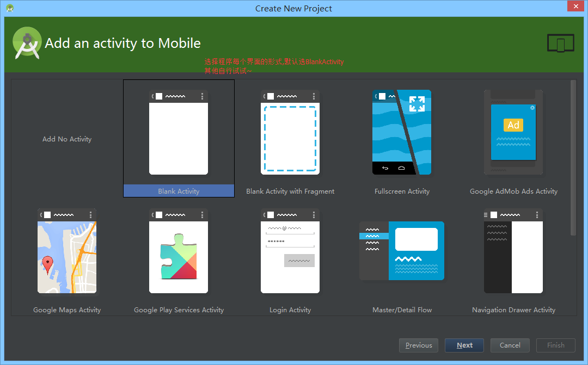The height and width of the screenshot is (365, 588).
Task: Click the Blank Activity highlighted label
Action: 179,191
